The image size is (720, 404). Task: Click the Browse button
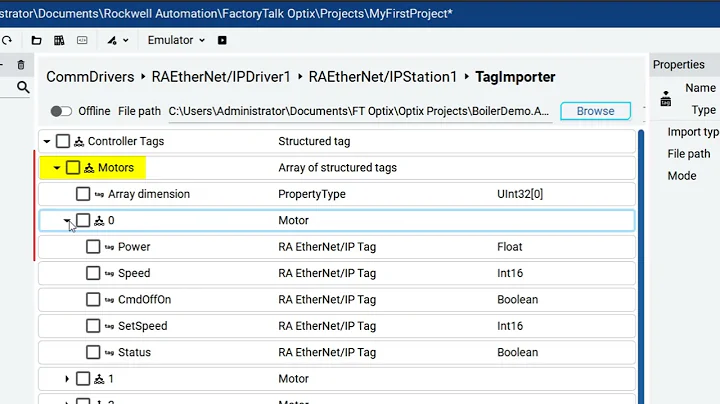point(596,111)
